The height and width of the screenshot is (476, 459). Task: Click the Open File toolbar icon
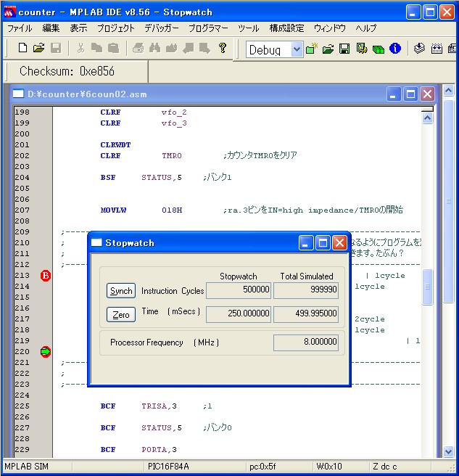point(39,48)
